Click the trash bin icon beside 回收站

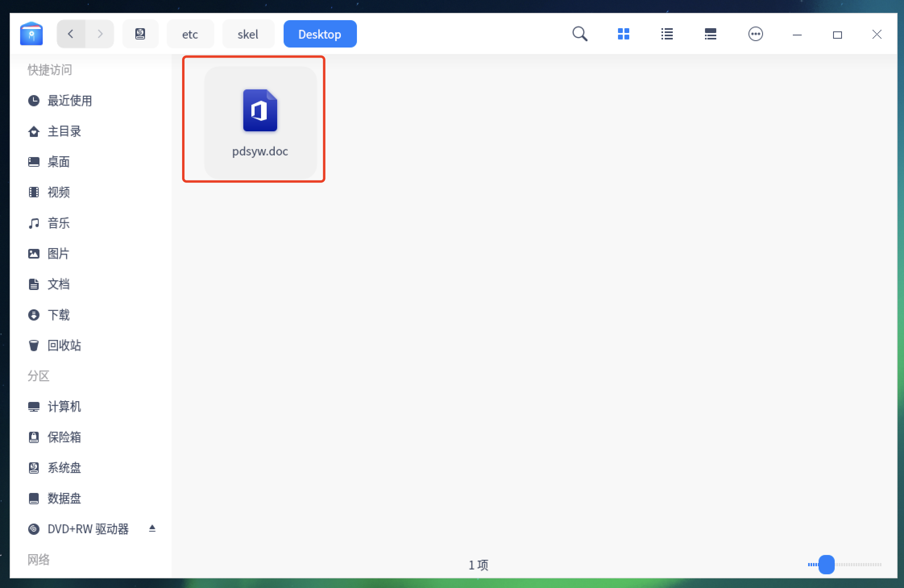34,346
